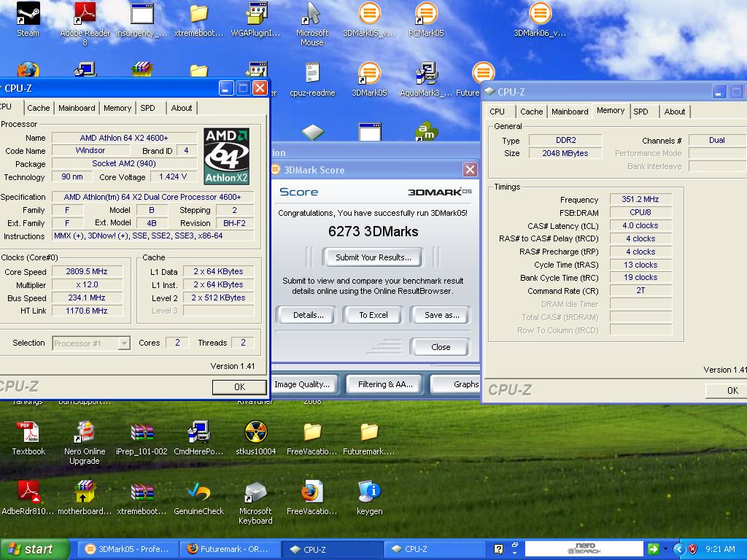Switch to Cache tab in left CPU-Z
Image resolution: width=747 pixels, height=560 pixels.
pyautogui.click(x=39, y=108)
